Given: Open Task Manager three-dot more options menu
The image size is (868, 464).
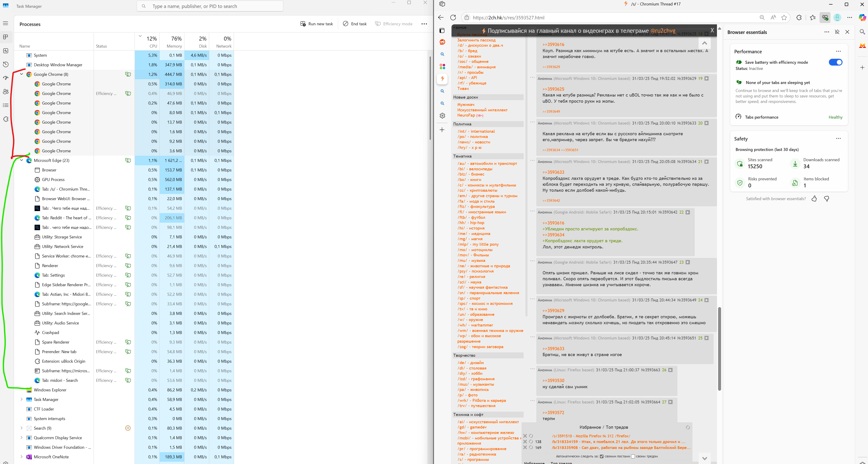Looking at the screenshot, I should tap(424, 24).
